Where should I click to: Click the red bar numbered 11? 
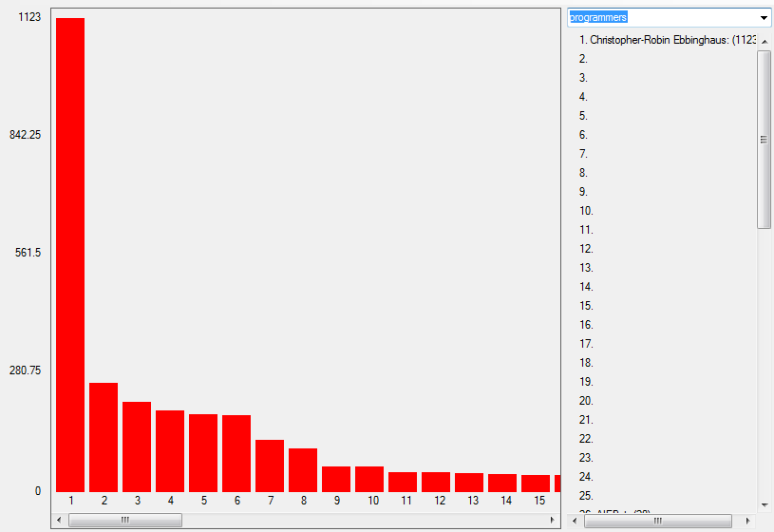click(403, 482)
